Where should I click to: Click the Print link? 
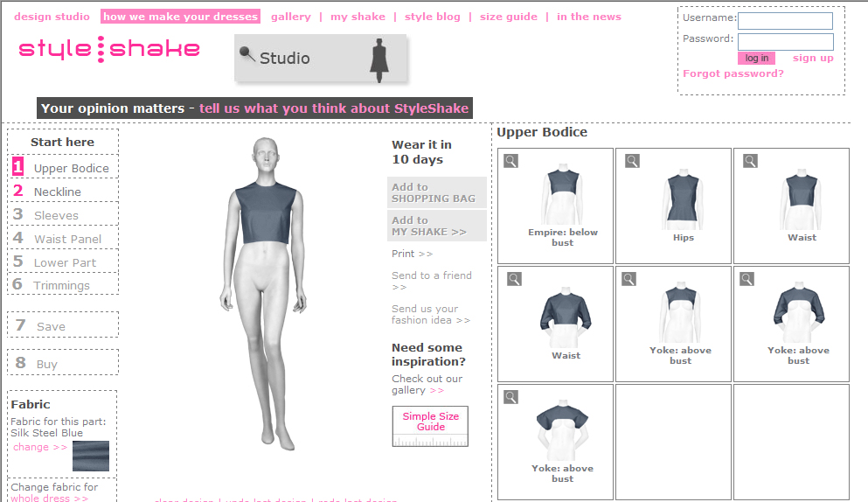(412, 254)
